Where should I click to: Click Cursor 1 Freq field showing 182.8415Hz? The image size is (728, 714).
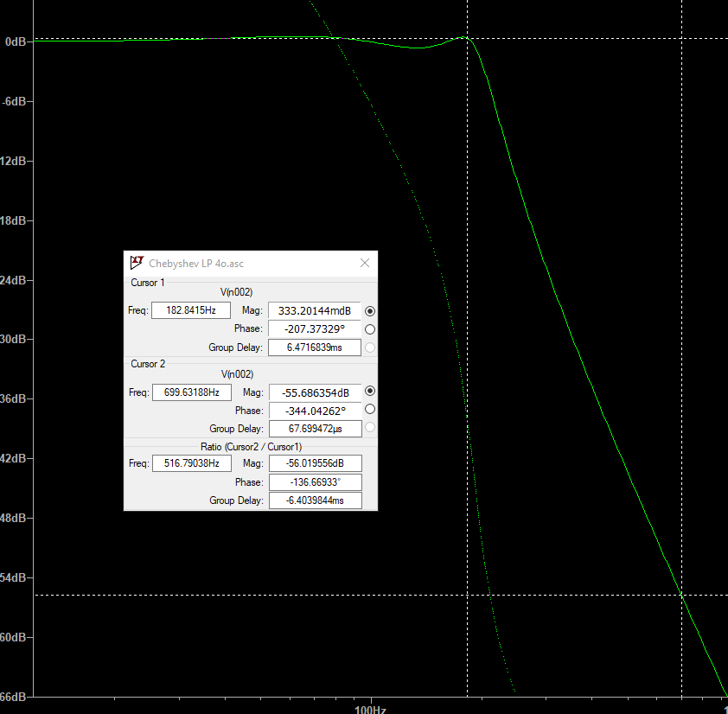(191, 310)
